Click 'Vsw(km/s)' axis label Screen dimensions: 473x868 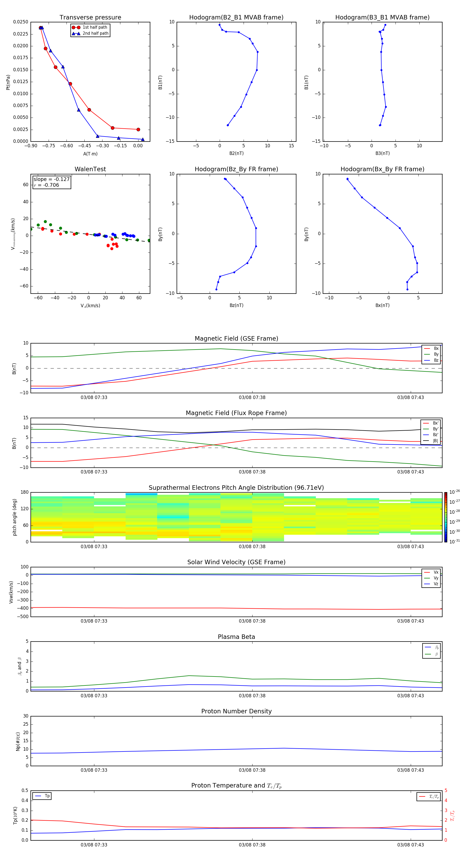tap(11, 592)
